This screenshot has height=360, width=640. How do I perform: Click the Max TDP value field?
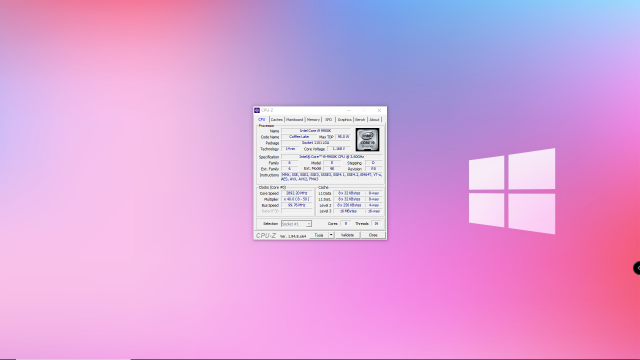coord(343,137)
